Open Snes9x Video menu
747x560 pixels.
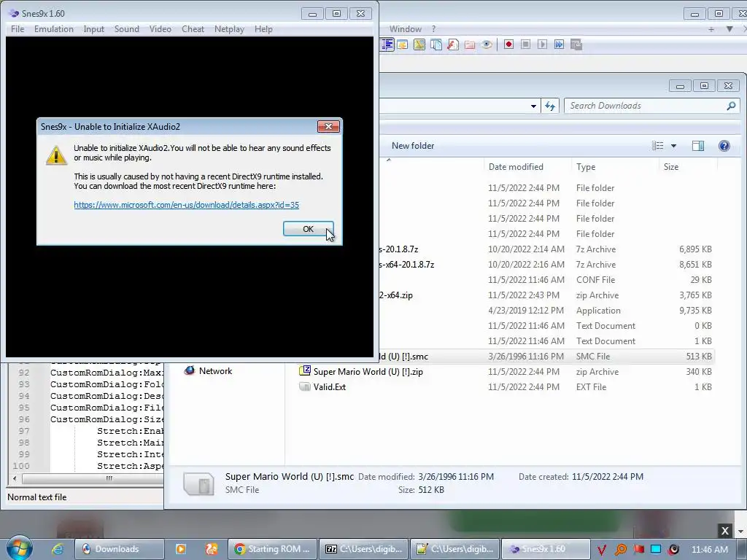pos(160,29)
